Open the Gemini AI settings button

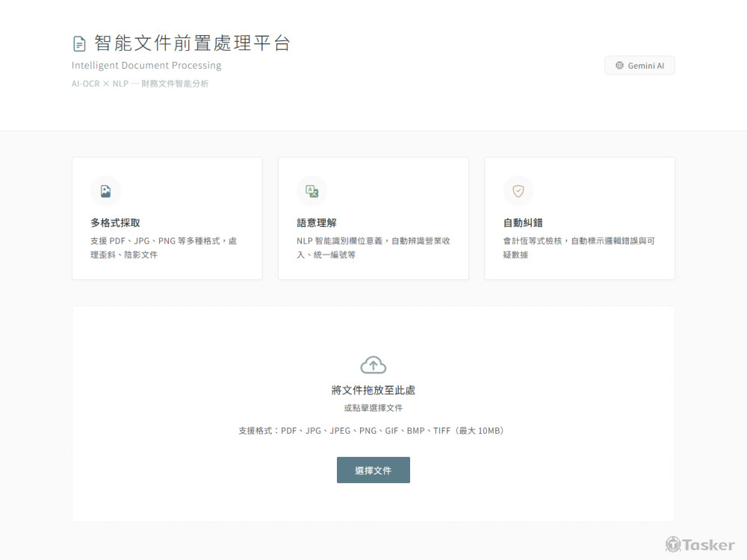point(639,66)
